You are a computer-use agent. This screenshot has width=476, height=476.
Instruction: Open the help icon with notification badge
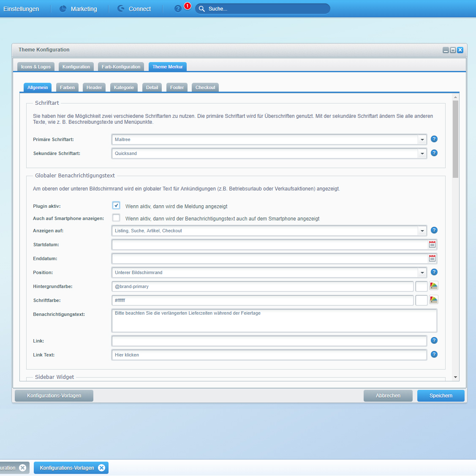(178, 9)
